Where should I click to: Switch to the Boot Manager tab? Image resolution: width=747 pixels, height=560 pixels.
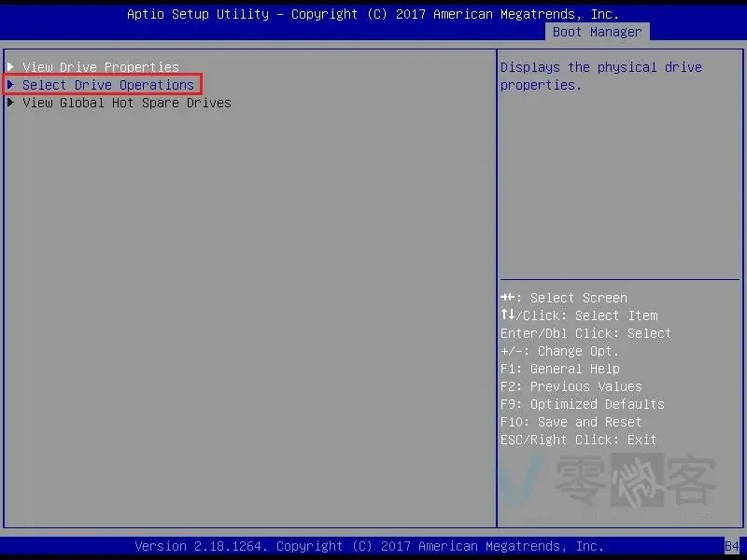(x=597, y=32)
